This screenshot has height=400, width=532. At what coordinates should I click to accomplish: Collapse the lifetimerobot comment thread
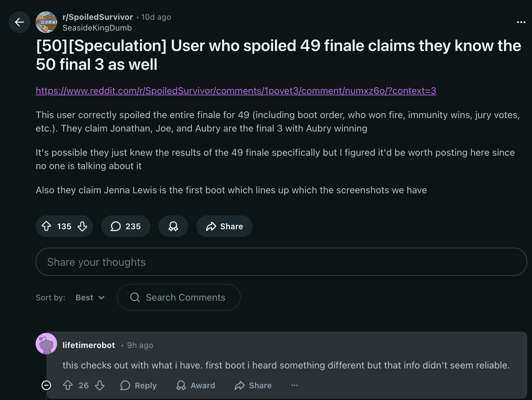46,385
